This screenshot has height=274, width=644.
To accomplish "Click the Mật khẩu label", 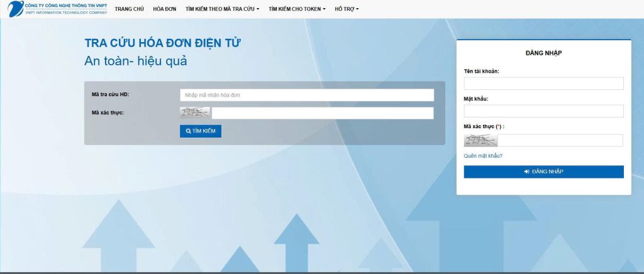I will (x=476, y=99).
